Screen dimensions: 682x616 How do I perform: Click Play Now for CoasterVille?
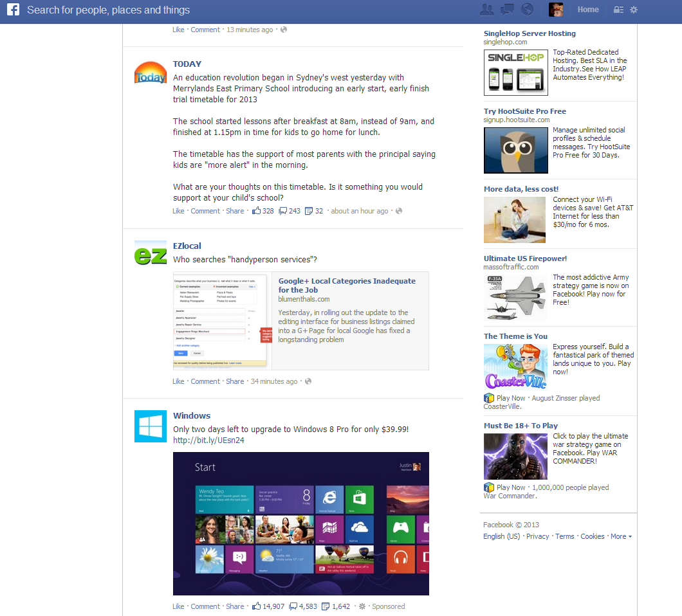click(x=511, y=398)
